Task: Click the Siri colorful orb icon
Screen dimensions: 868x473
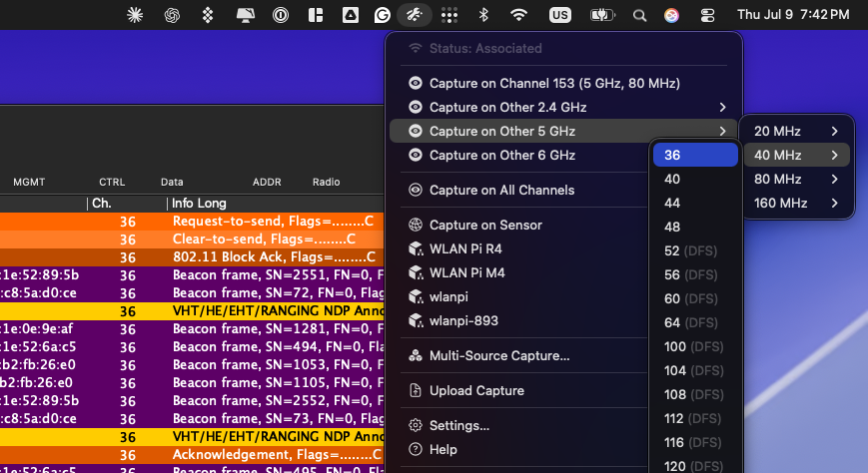Action: [x=671, y=16]
